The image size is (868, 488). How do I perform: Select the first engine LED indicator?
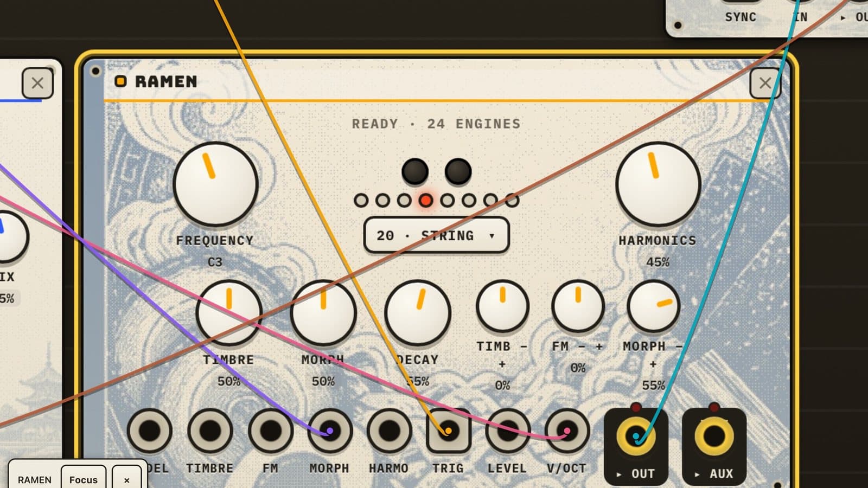pos(361,201)
